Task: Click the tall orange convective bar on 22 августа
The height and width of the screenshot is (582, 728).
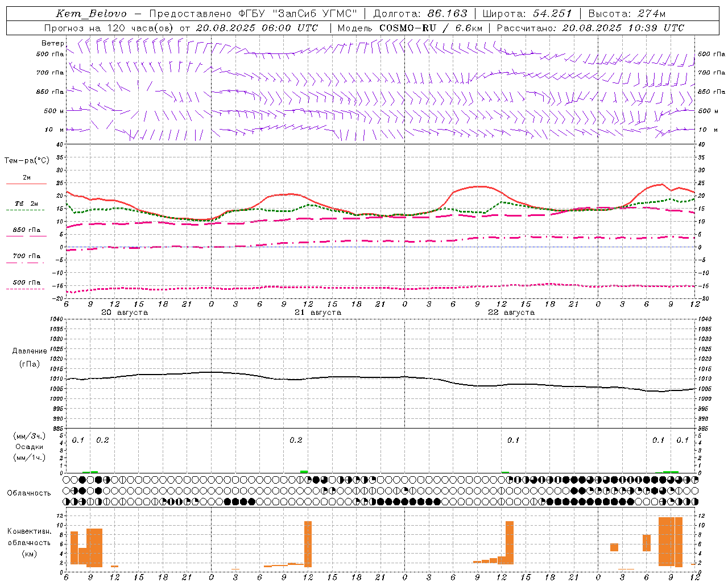Action: [x=510, y=543]
